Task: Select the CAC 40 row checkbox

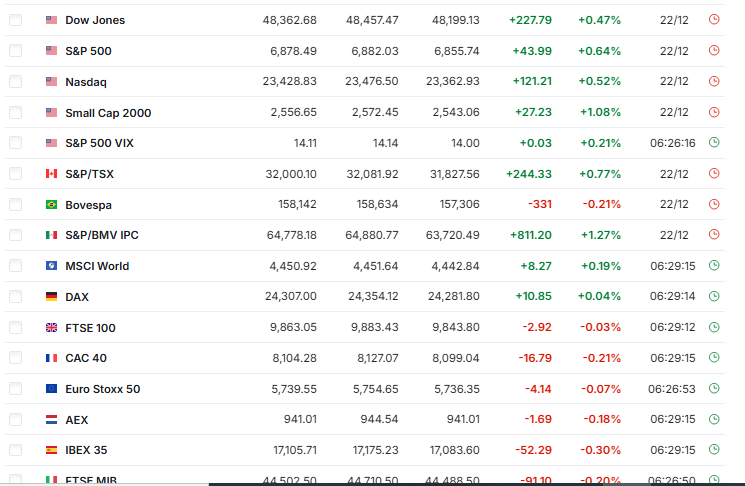Action: click(16, 358)
